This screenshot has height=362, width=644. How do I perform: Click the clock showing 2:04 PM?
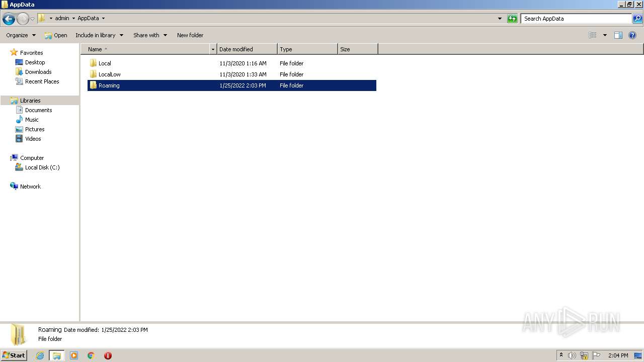pos(618,355)
